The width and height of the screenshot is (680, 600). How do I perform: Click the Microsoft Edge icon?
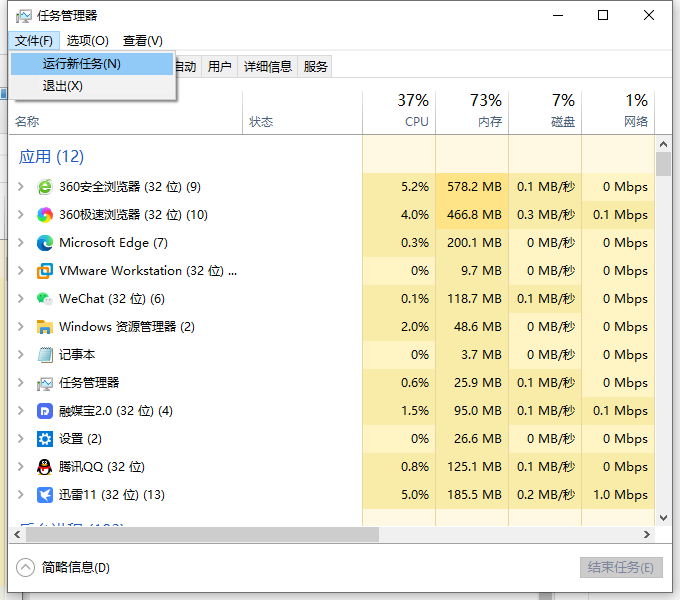(45, 243)
